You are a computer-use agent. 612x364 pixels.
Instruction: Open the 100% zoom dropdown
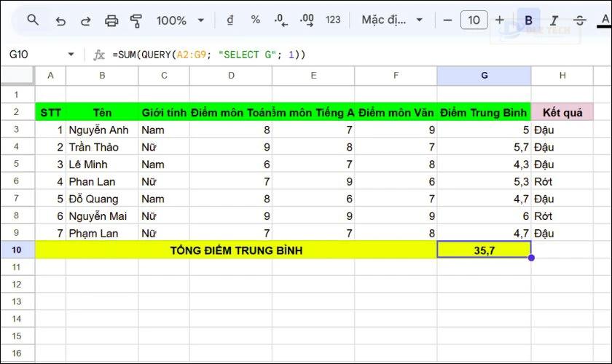click(180, 20)
